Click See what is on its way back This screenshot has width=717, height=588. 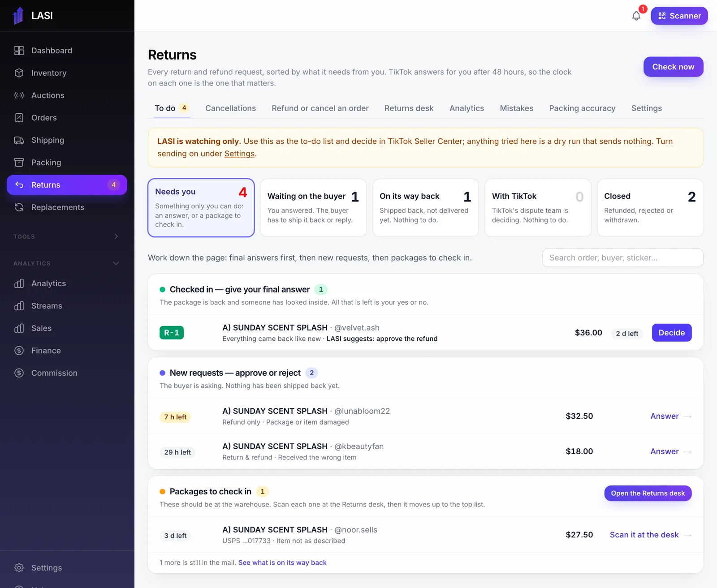click(x=282, y=562)
